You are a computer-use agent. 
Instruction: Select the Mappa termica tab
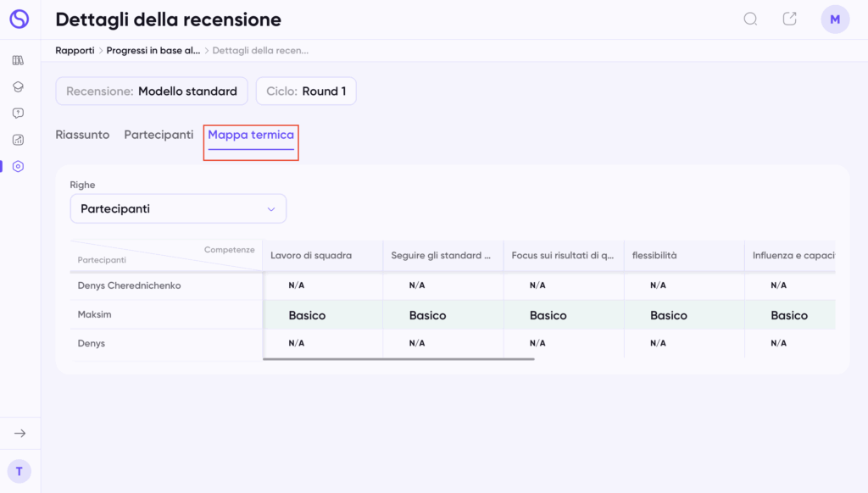pyautogui.click(x=251, y=135)
